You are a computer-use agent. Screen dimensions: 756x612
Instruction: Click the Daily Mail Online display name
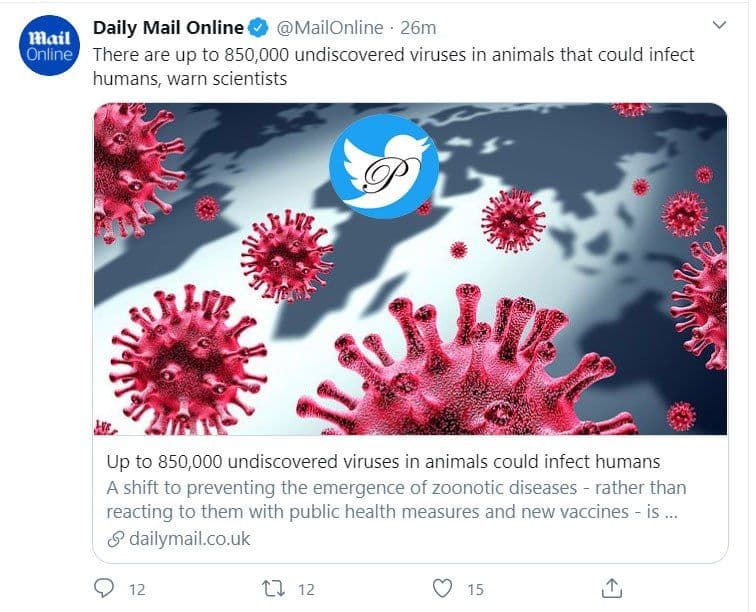(168, 28)
